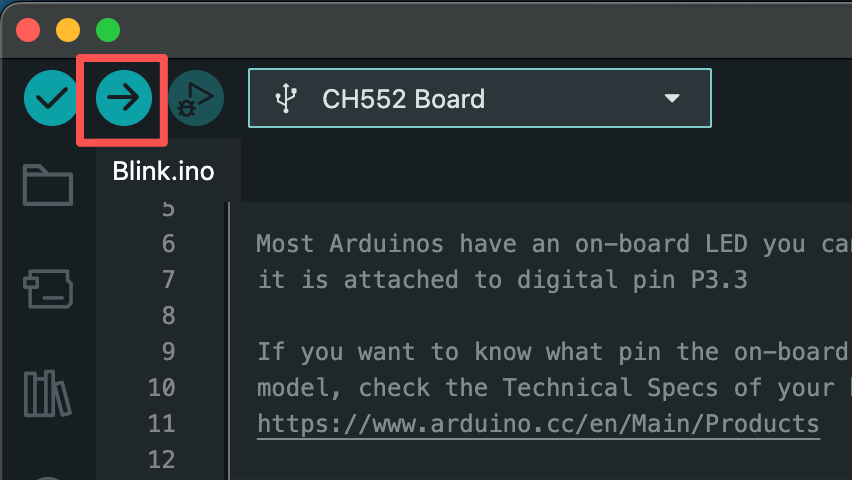Switch to the Blink.ino tab

click(163, 170)
